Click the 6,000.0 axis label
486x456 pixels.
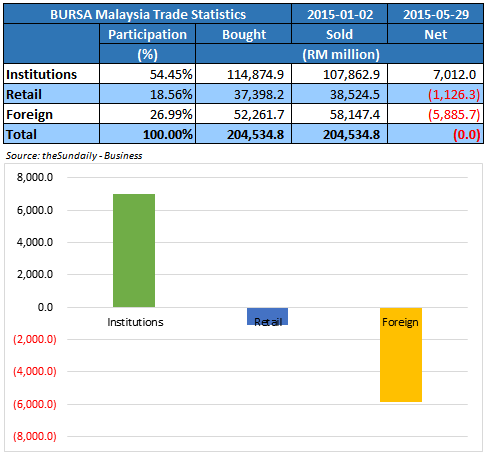[35, 210]
